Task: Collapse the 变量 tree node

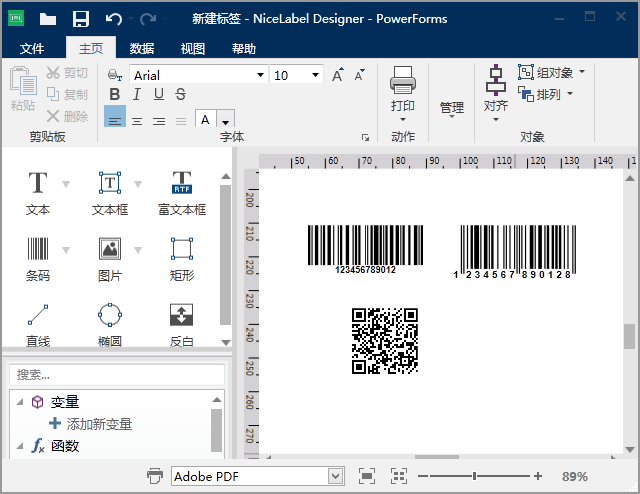Action: [20, 402]
